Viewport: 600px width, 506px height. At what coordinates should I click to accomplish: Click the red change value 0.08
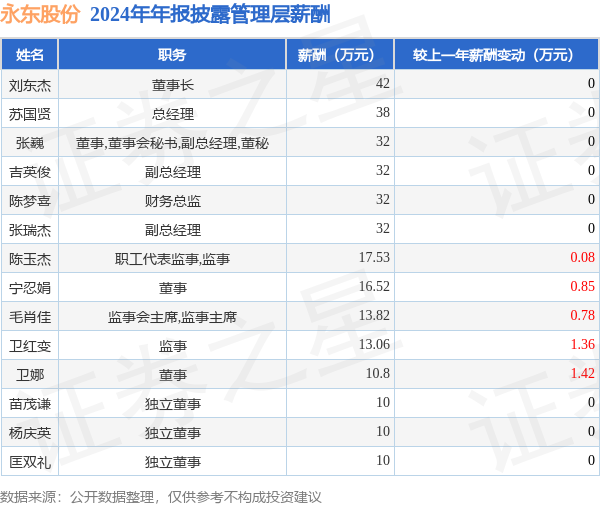(582, 257)
